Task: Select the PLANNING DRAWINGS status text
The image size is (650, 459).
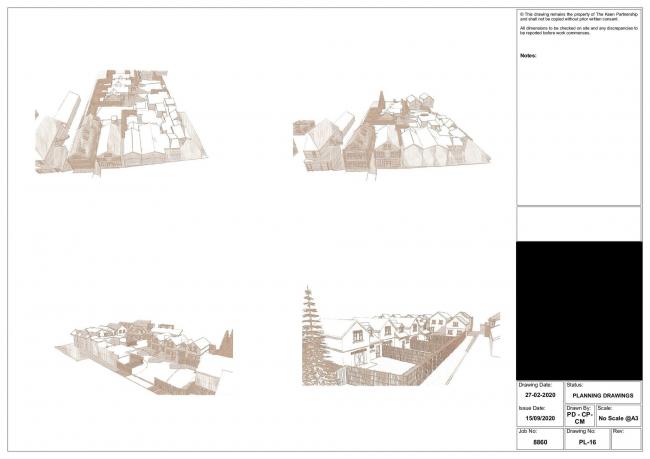Action: (602, 395)
